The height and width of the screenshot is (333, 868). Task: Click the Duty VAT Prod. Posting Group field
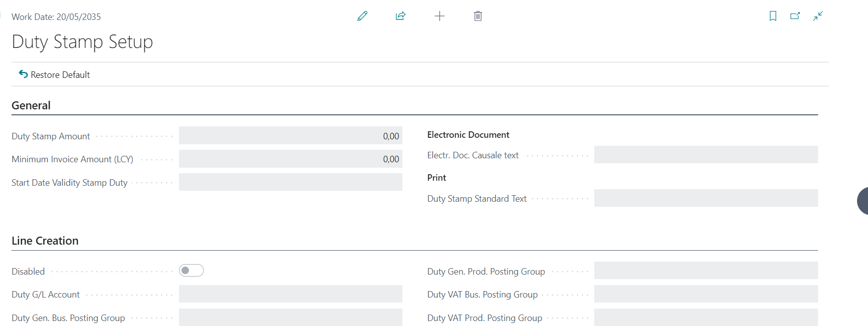(706, 318)
